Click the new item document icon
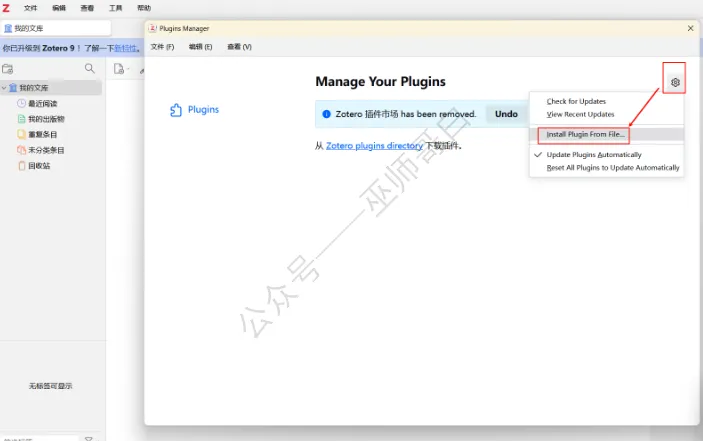Screen dimensions: 703x441 tap(119, 69)
